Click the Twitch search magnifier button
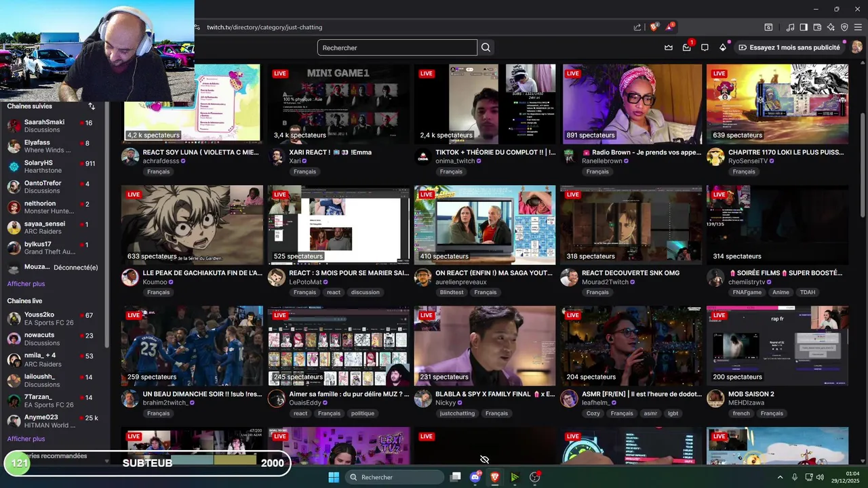The image size is (868, 488). [486, 47]
